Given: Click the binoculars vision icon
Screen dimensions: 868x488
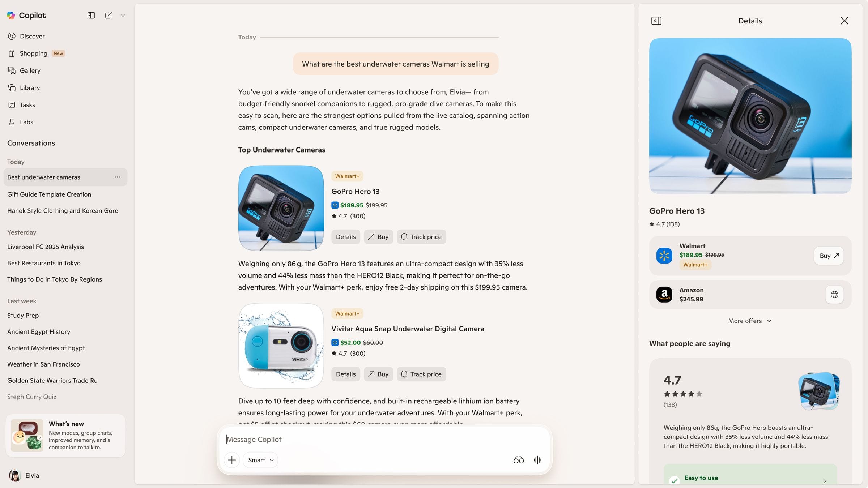Looking at the screenshot, I should click(x=519, y=460).
